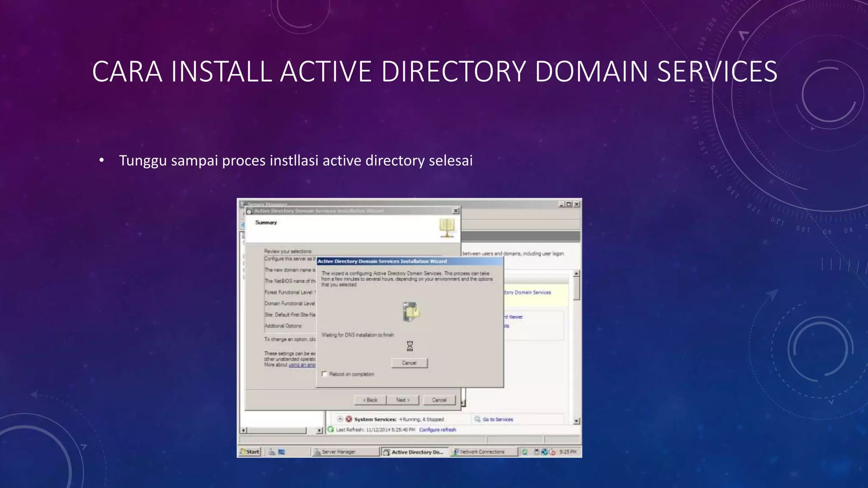Click the network tray icon
Screen dimensions: 868x488
click(544, 452)
